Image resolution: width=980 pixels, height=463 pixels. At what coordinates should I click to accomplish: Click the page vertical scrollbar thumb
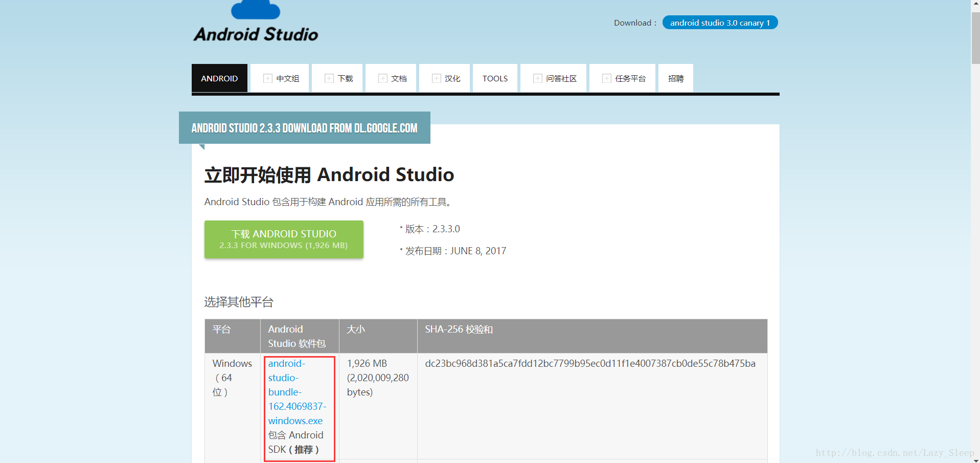[x=975, y=38]
